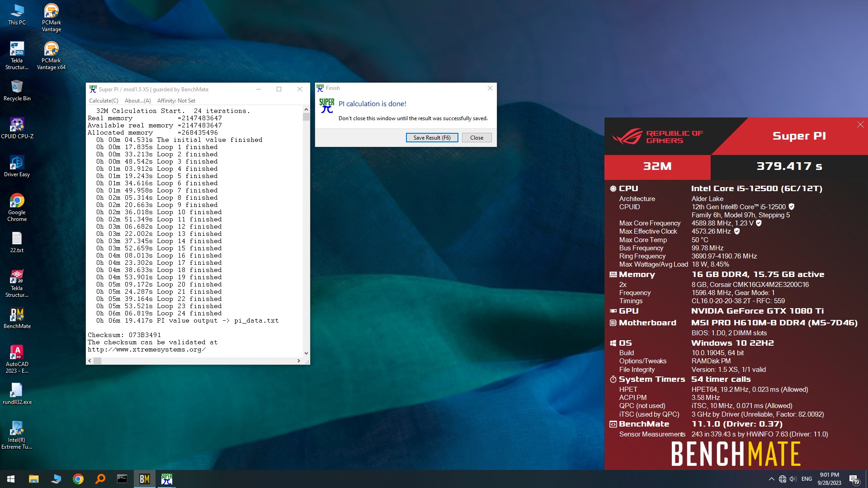
Task: Open PCMark Vantage desktop icon
Action: pyautogui.click(x=51, y=18)
